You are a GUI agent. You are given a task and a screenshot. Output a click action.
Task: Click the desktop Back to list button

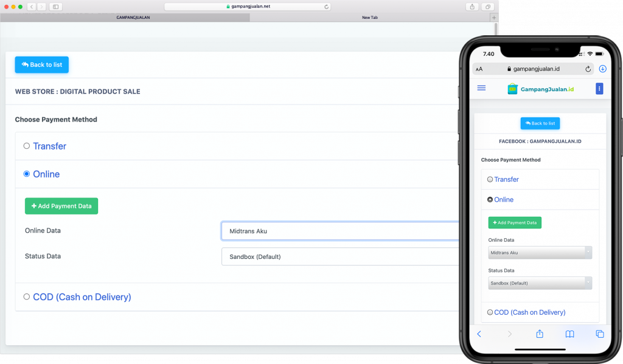pos(42,64)
